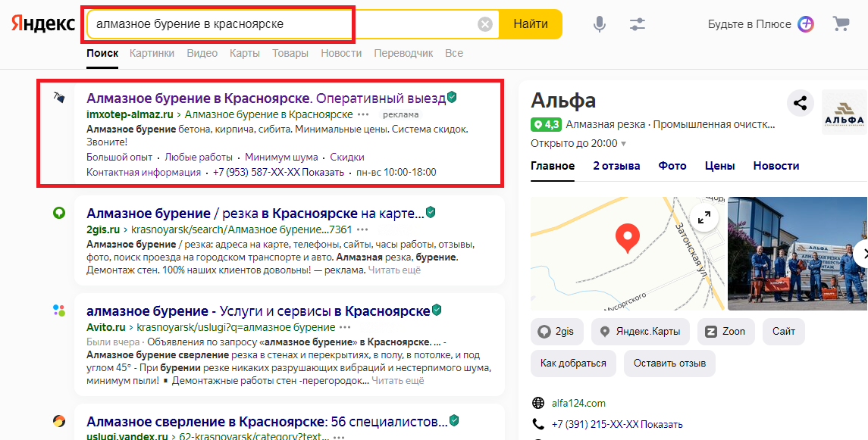Open more options dots for Avito.ru result

(x=346, y=326)
